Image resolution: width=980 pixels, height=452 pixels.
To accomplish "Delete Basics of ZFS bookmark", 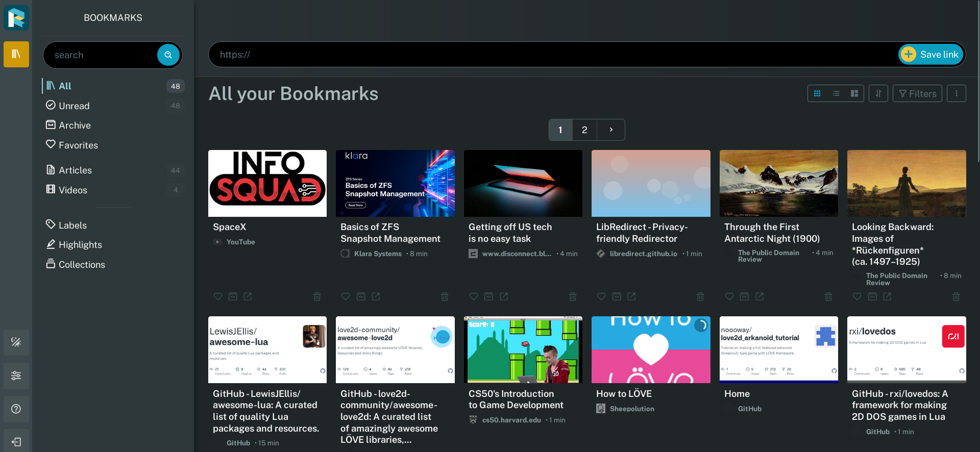I will tap(445, 296).
